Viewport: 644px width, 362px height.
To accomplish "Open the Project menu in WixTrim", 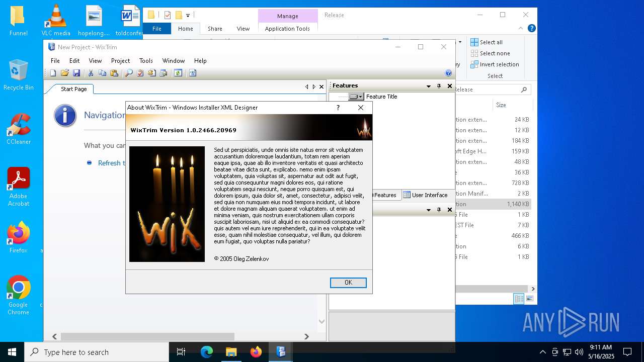I will 120,60.
